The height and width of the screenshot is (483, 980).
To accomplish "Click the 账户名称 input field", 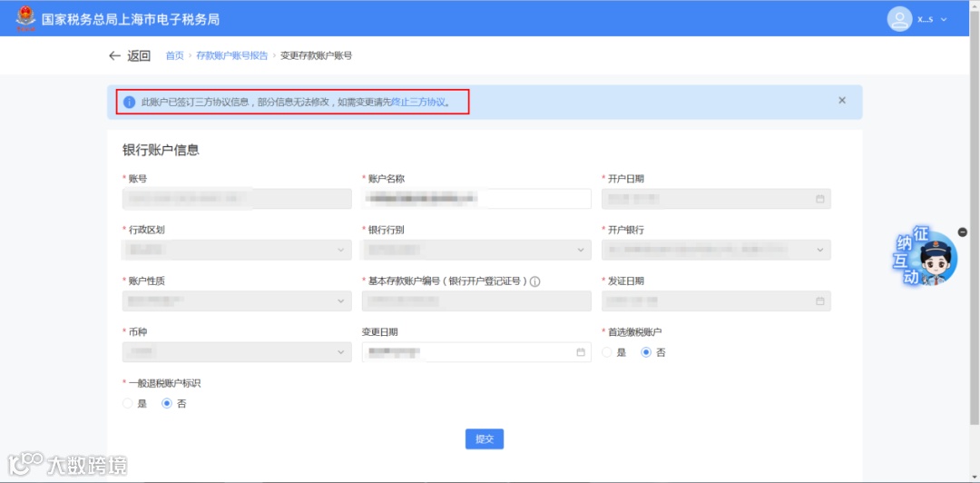I will pyautogui.click(x=476, y=199).
